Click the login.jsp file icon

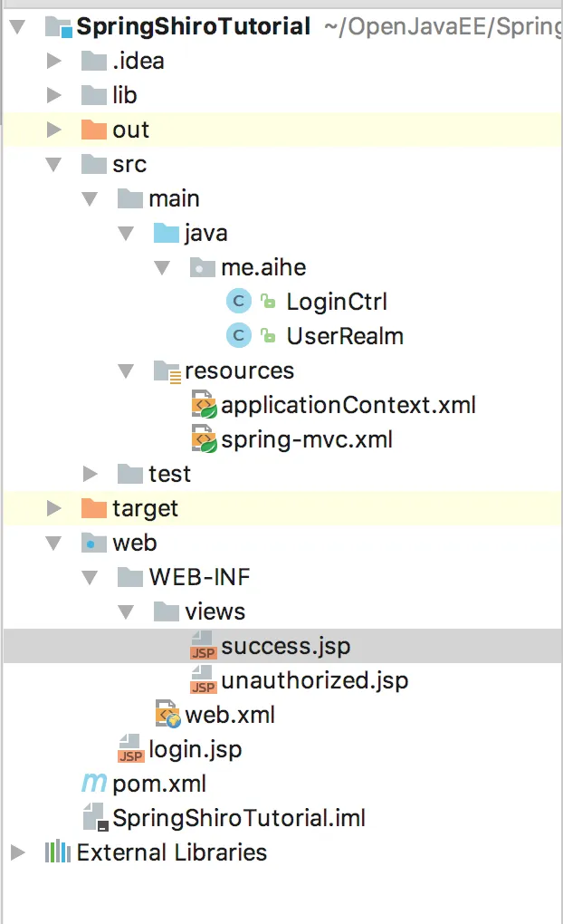pos(131,749)
